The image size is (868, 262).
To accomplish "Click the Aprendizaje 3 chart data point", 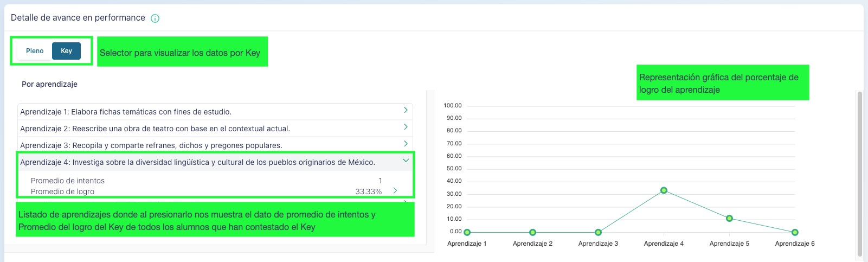I will [598, 232].
